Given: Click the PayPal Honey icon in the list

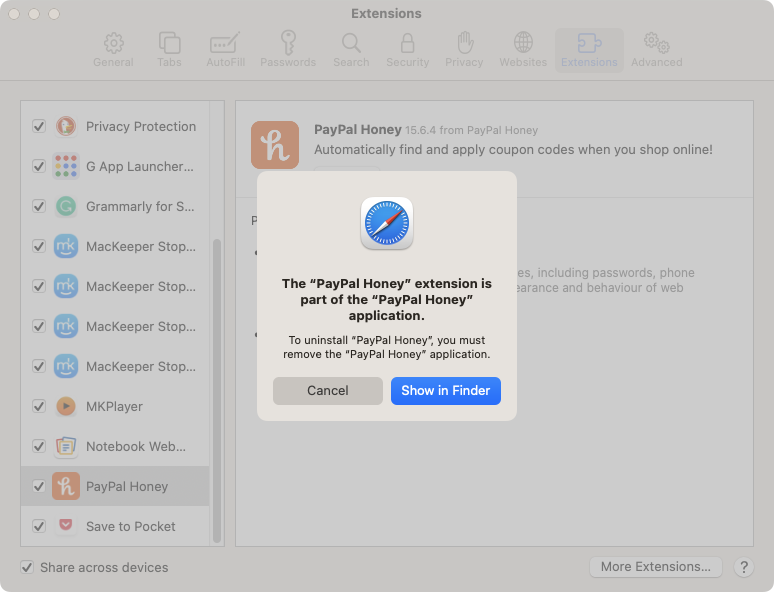Looking at the screenshot, I should [x=66, y=486].
